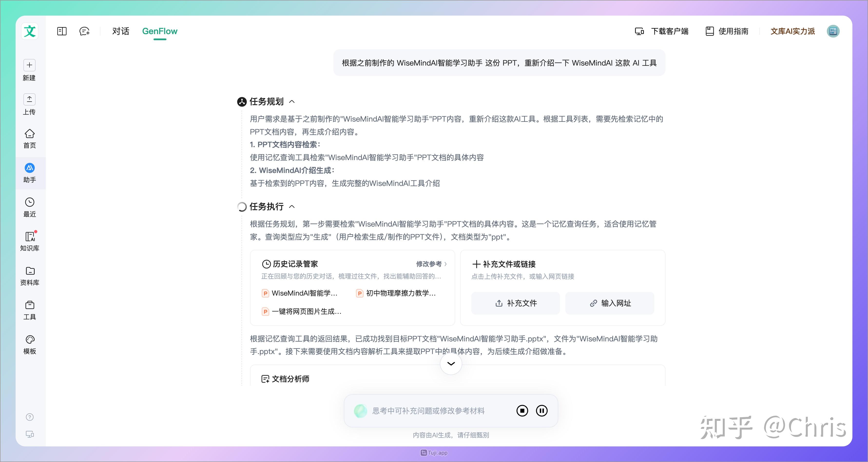Go to 首页 home icon
The height and width of the screenshot is (462, 868).
(x=29, y=134)
